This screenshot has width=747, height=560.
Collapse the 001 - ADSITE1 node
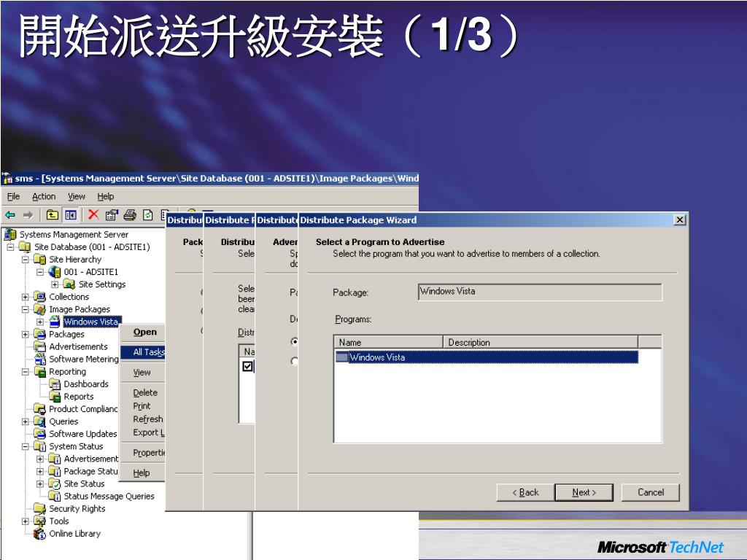(x=40, y=272)
